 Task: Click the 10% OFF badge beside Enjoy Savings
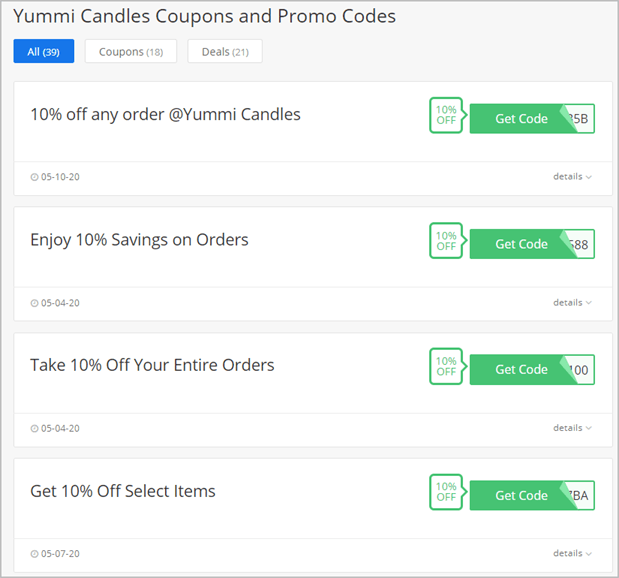[x=446, y=241]
